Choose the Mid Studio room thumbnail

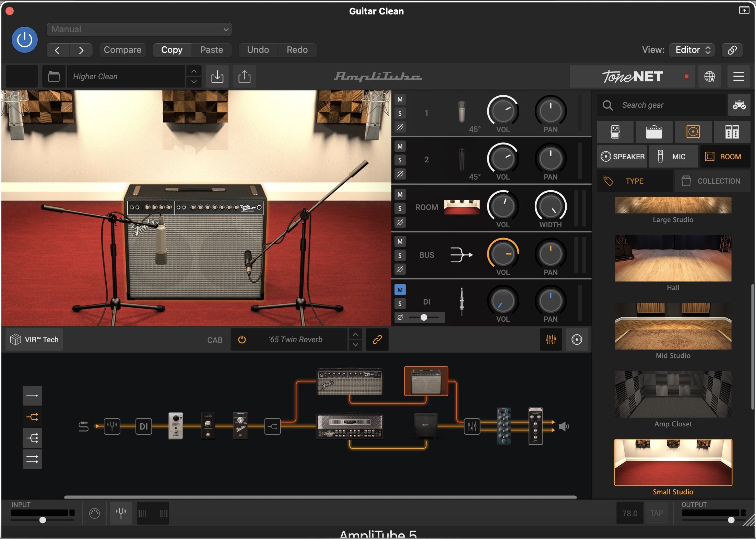coord(673,326)
